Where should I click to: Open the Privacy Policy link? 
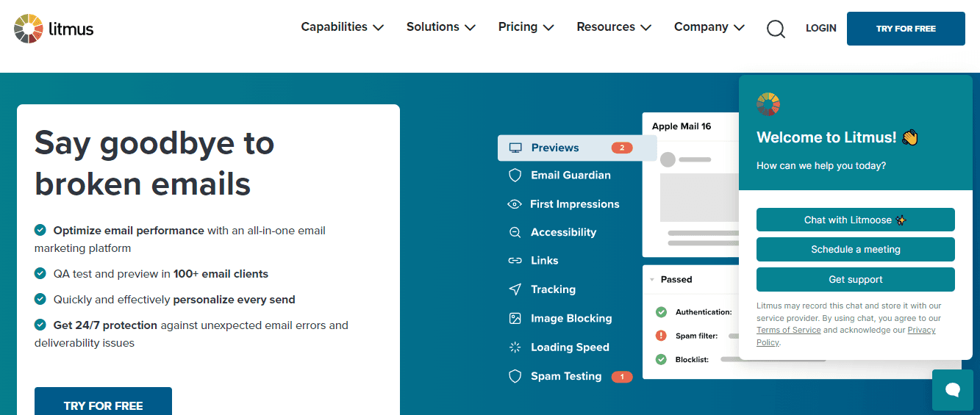(x=920, y=331)
